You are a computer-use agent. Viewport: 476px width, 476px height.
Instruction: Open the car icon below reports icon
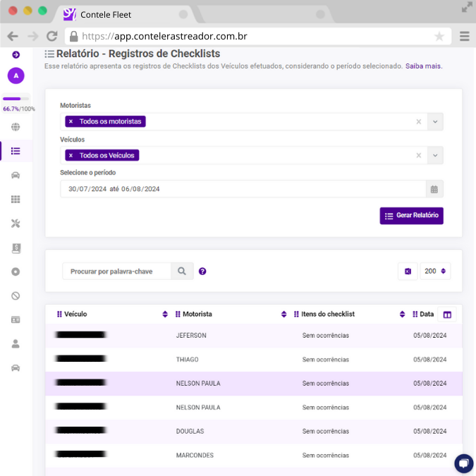pyautogui.click(x=16, y=175)
